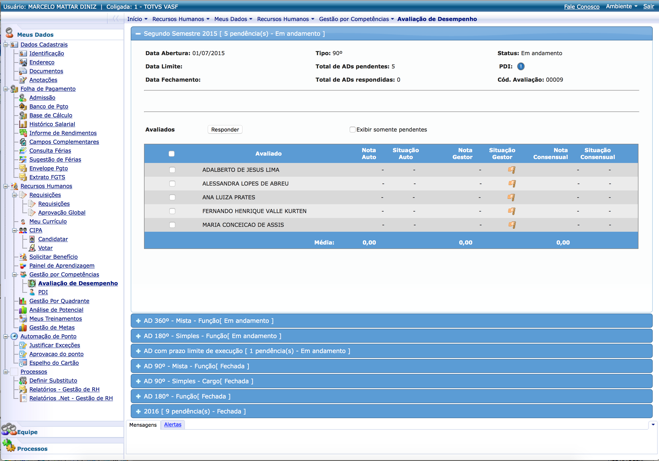The width and height of the screenshot is (659, 461).
Task: Open Meu Currículo in the sidebar
Action: 48,221
